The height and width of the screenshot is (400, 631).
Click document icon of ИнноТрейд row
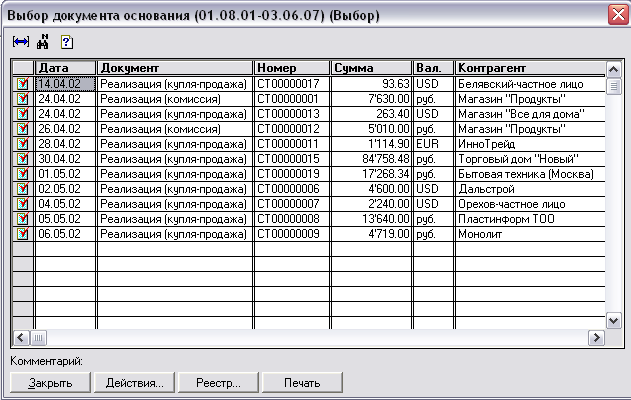click(22, 144)
